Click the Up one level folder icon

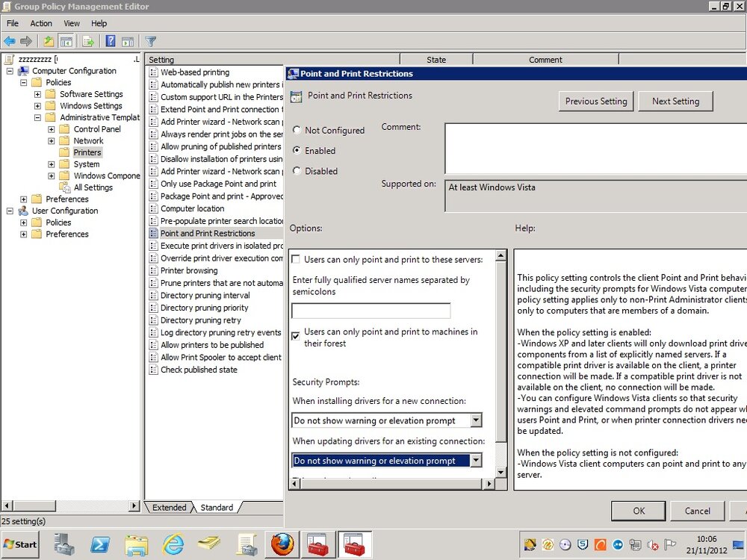49,41
